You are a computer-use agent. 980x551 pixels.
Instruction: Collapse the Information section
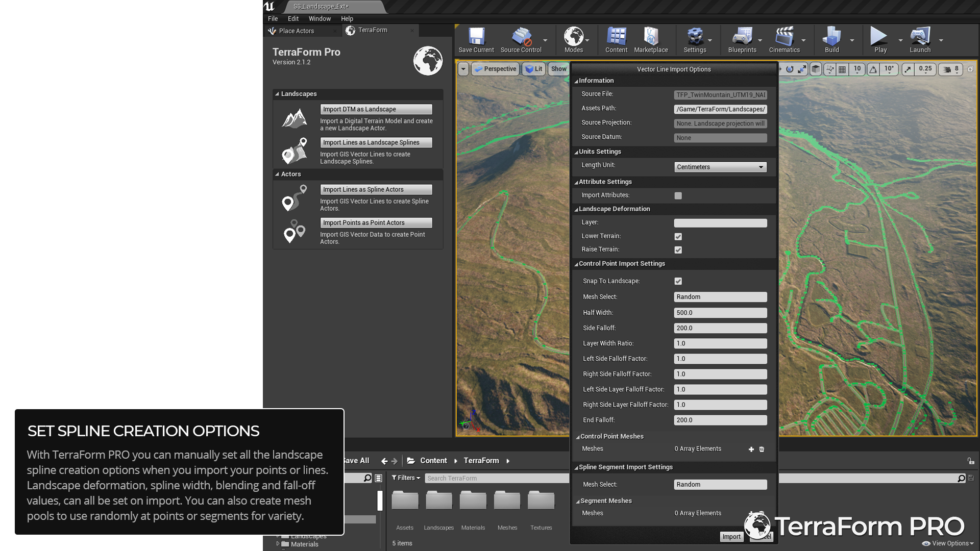coord(576,81)
